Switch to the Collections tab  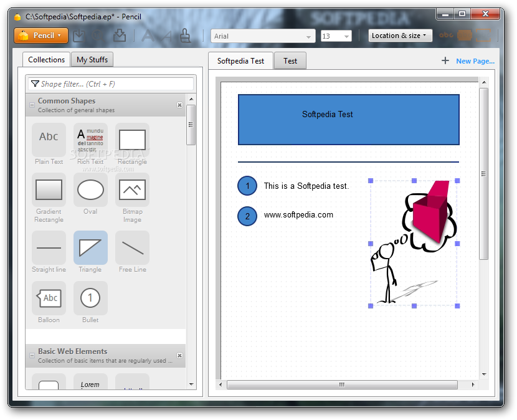pyautogui.click(x=47, y=60)
